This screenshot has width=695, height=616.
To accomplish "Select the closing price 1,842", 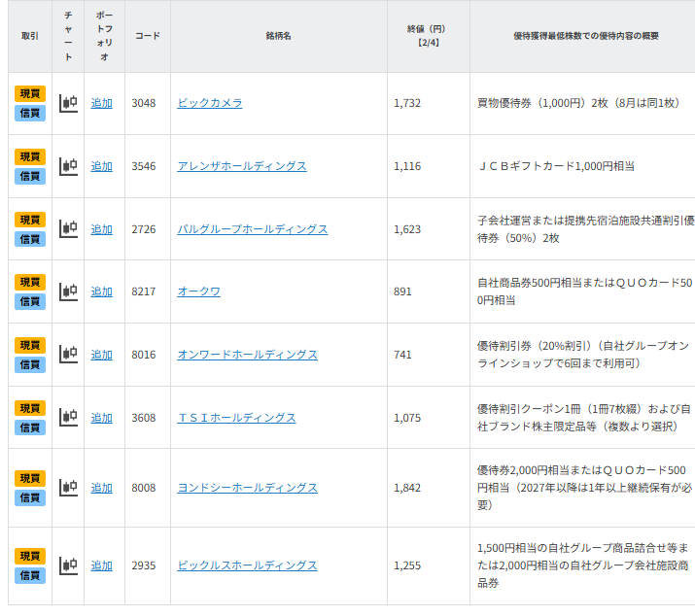I will [407, 488].
